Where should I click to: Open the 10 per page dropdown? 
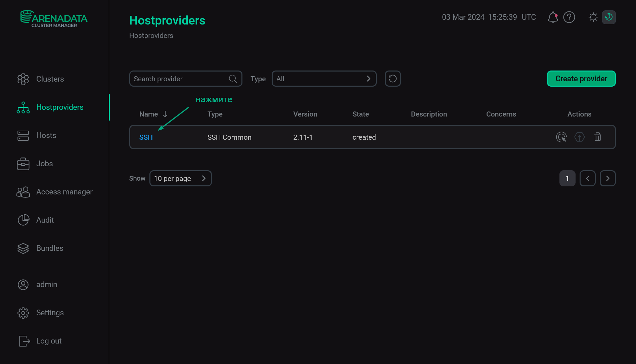pos(180,178)
